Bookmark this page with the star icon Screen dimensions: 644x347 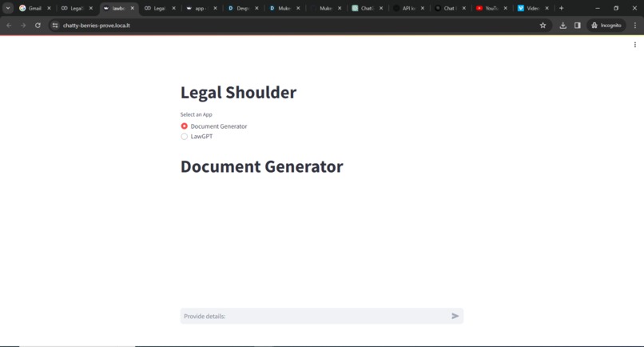(543, 26)
